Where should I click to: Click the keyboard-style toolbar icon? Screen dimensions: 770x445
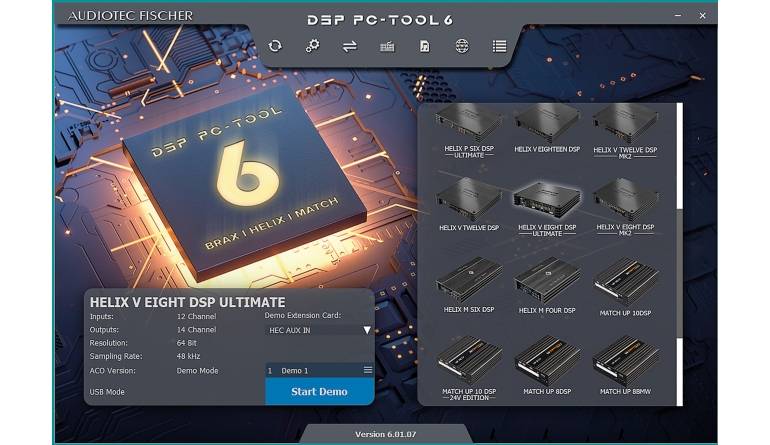coord(387,46)
